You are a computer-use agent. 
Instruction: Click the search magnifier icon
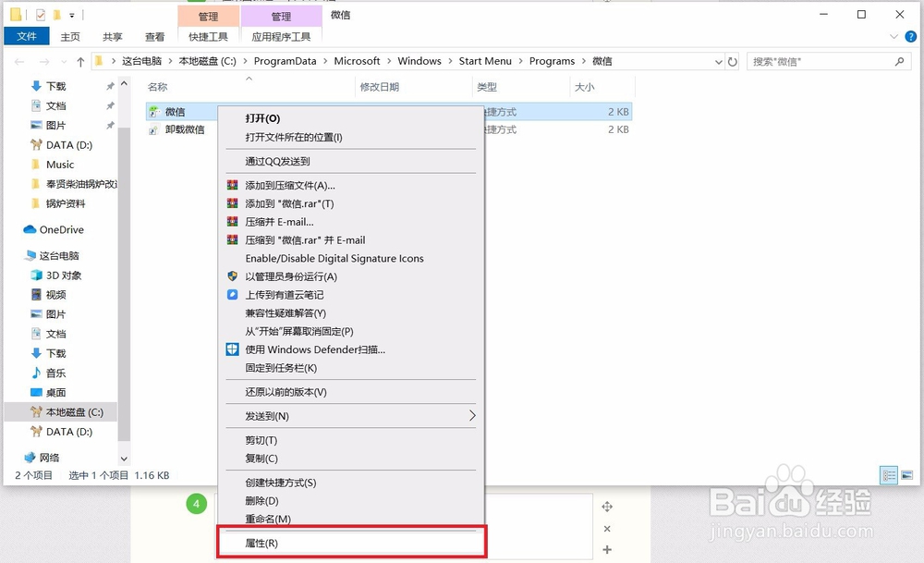[x=899, y=61]
